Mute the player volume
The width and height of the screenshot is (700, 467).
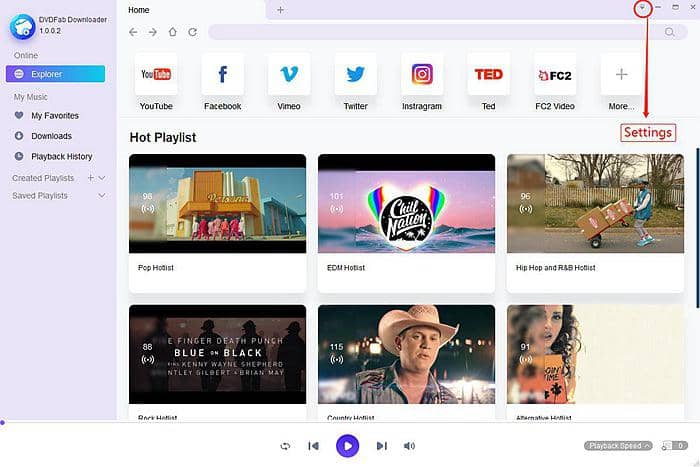tap(409, 446)
